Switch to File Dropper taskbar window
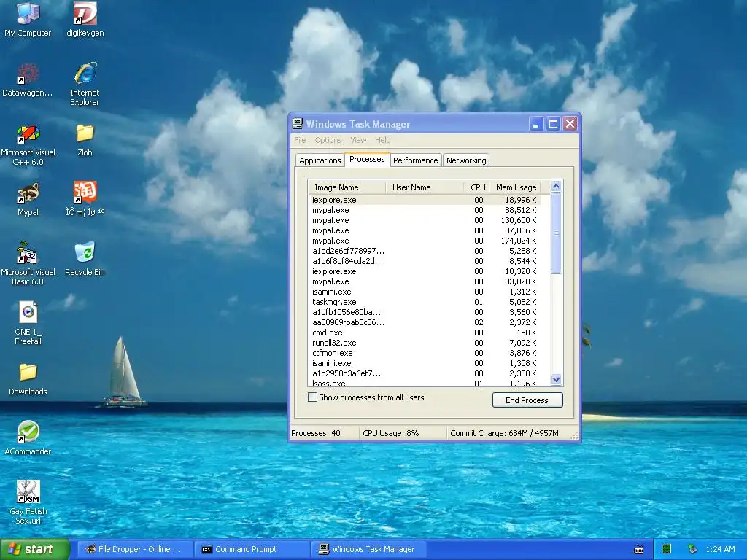This screenshot has width=747, height=560. (135, 549)
